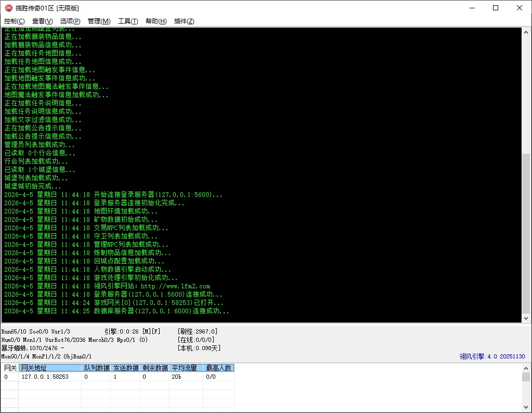This screenshot has height=413, width=532.
Task: Click the app icon in the title bar
Action: coord(8,8)
